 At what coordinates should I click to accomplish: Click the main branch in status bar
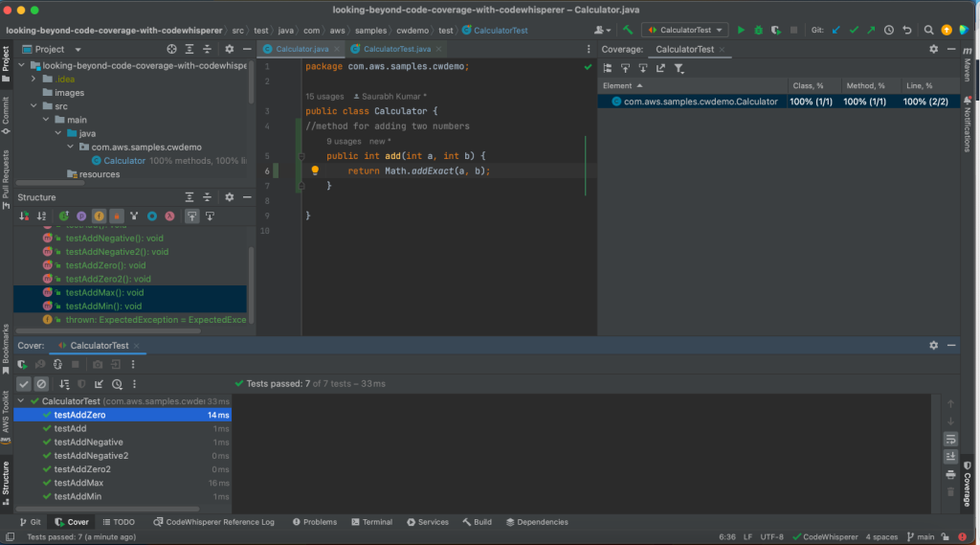(x=921, y=537)
